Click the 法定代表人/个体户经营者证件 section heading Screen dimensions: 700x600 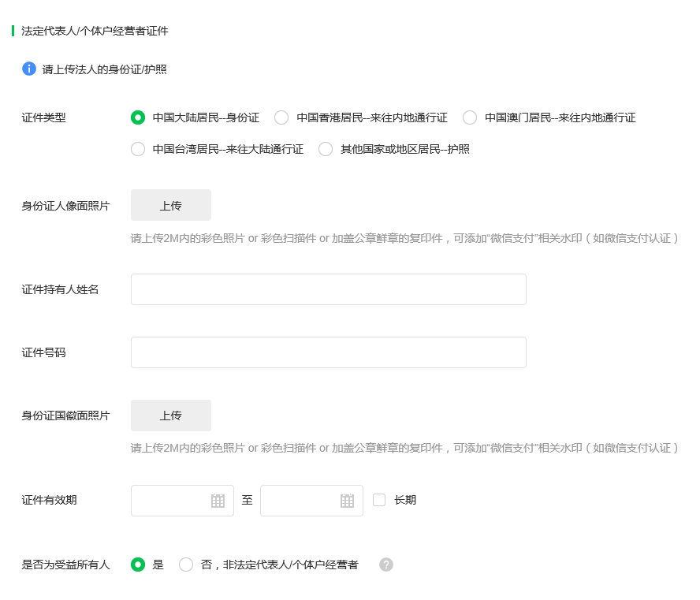[95, 31]
